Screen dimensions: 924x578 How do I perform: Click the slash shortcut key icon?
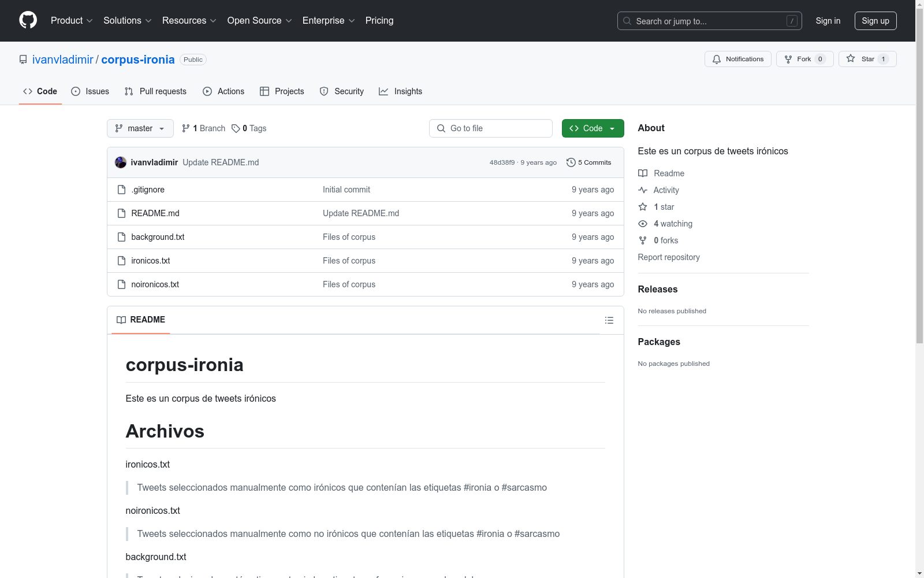[x=792, y=21]
